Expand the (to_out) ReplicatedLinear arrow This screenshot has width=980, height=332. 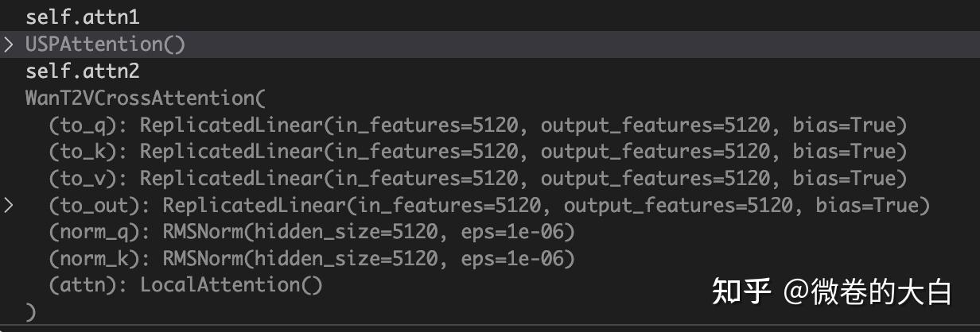pos(9,207)
